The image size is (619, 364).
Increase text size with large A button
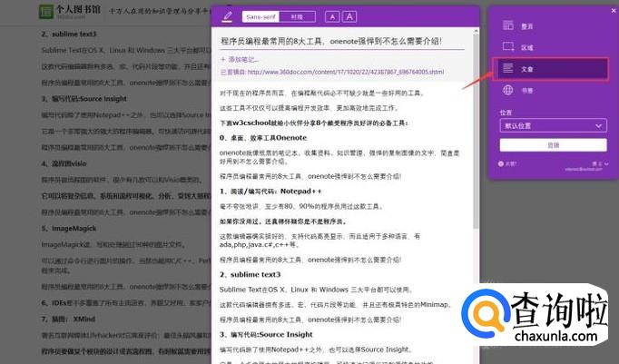click(x=349, y=16)
